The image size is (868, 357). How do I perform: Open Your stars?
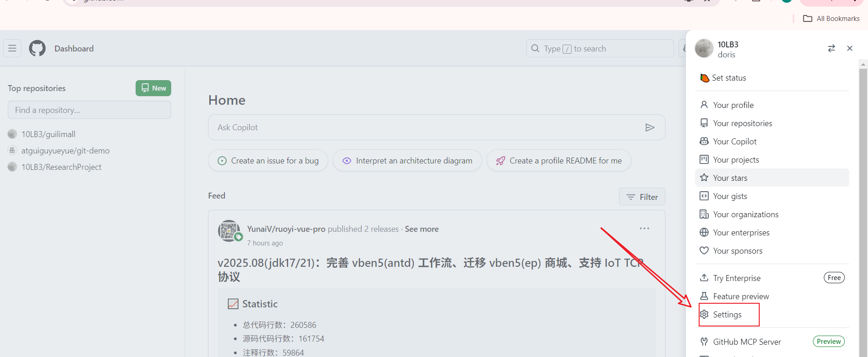772,178
